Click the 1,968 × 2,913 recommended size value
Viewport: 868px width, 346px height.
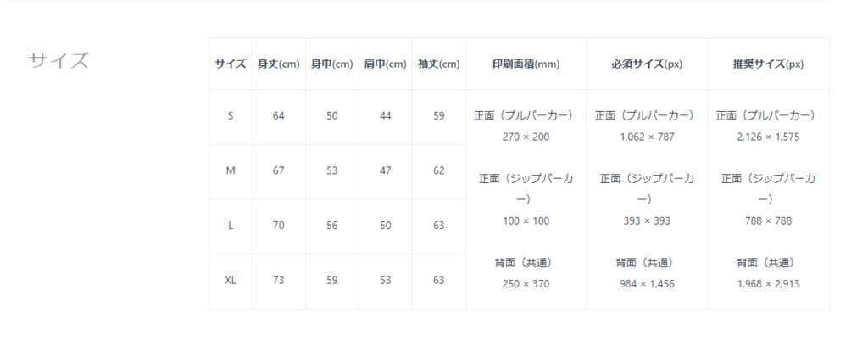point(768,284)
